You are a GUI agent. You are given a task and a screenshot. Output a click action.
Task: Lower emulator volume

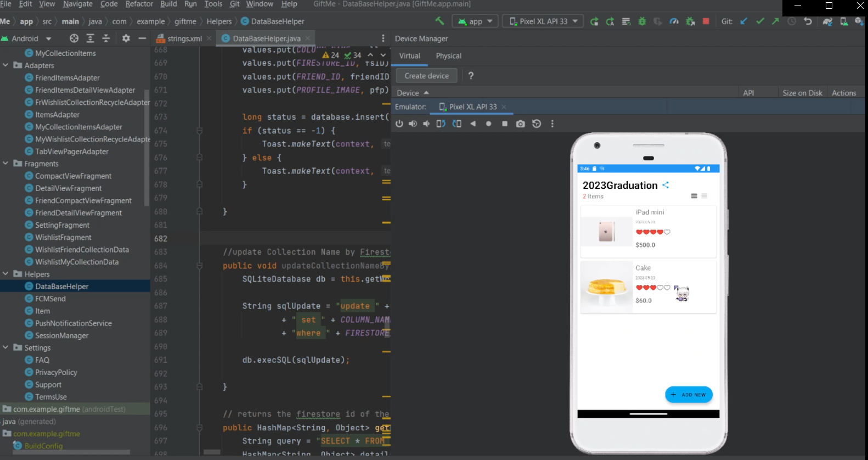pos(426,124)
